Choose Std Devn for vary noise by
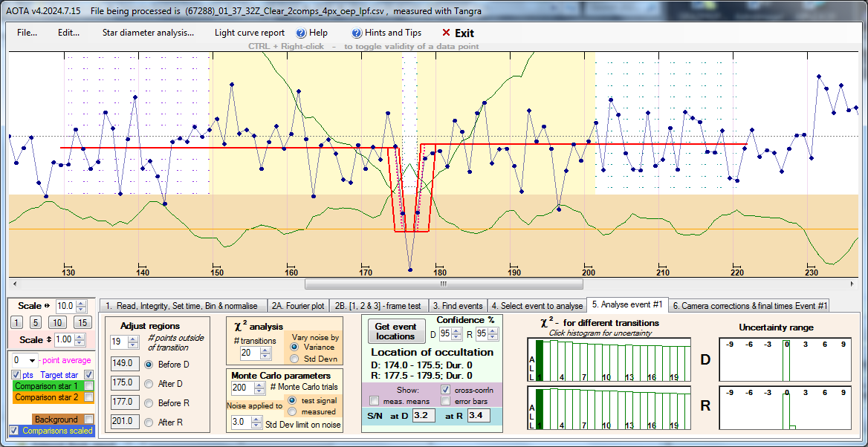This screenshot has width=868, height=447. 295,359
